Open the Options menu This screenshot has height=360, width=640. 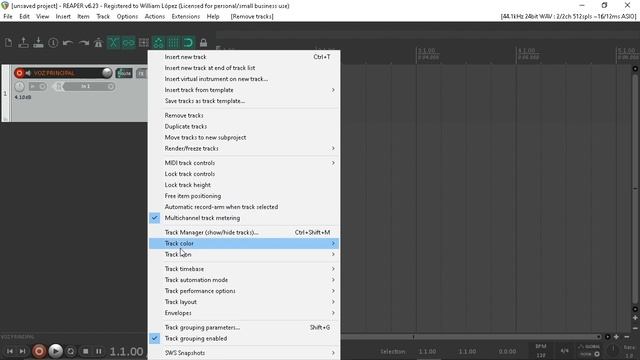[127, 16]
